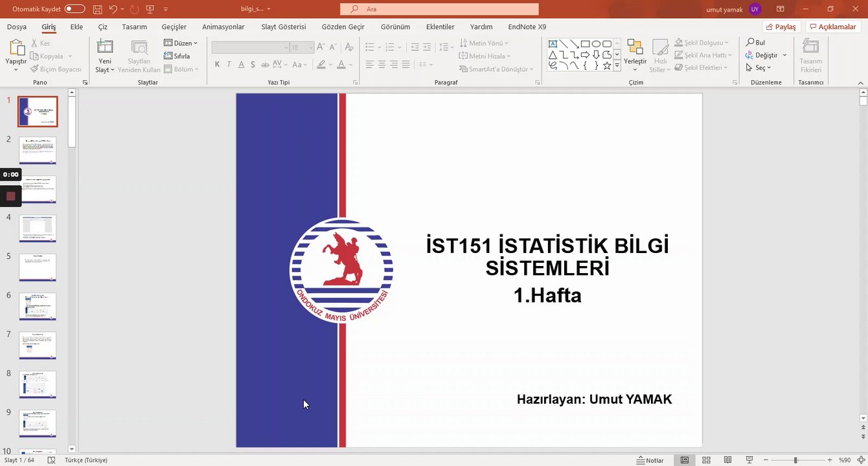
Task: Switch to reading view icon
Action: point(727,460)
